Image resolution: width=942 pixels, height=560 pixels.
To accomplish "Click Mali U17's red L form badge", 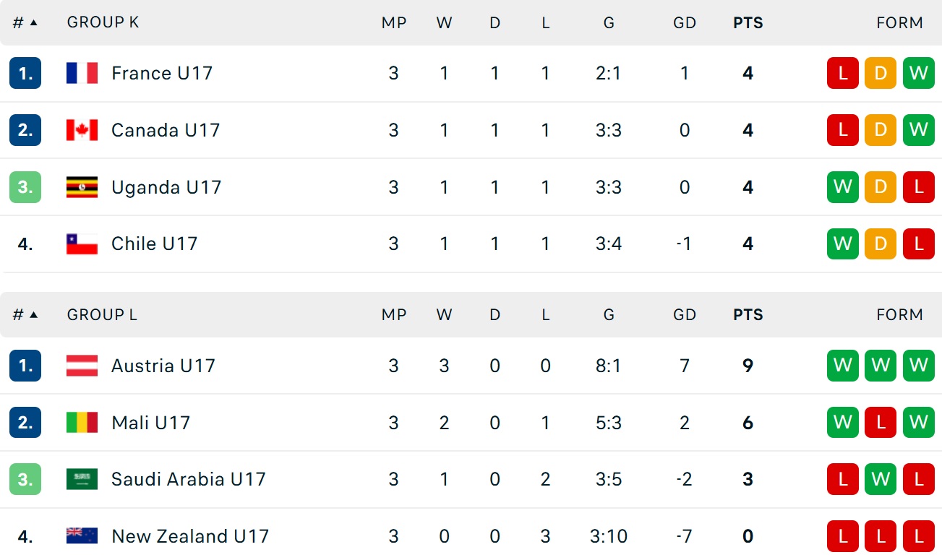I will point(880,423).
